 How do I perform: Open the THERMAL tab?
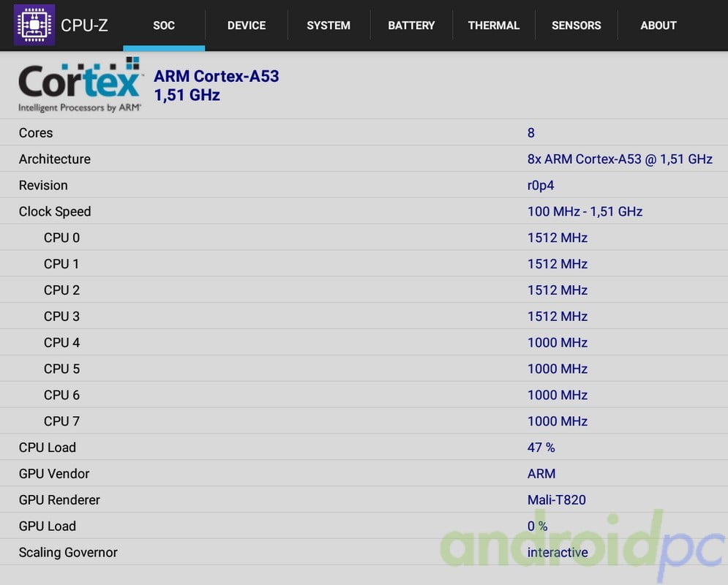click(493, 26)
